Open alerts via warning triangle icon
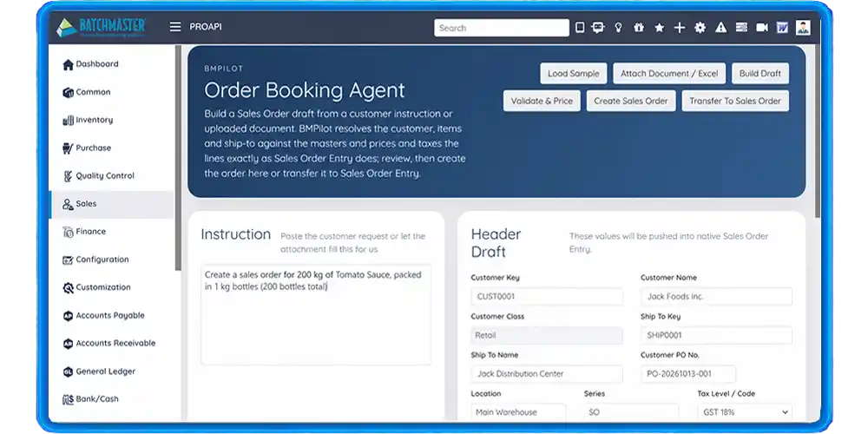The image size is (868, 434). click(720, 27)
